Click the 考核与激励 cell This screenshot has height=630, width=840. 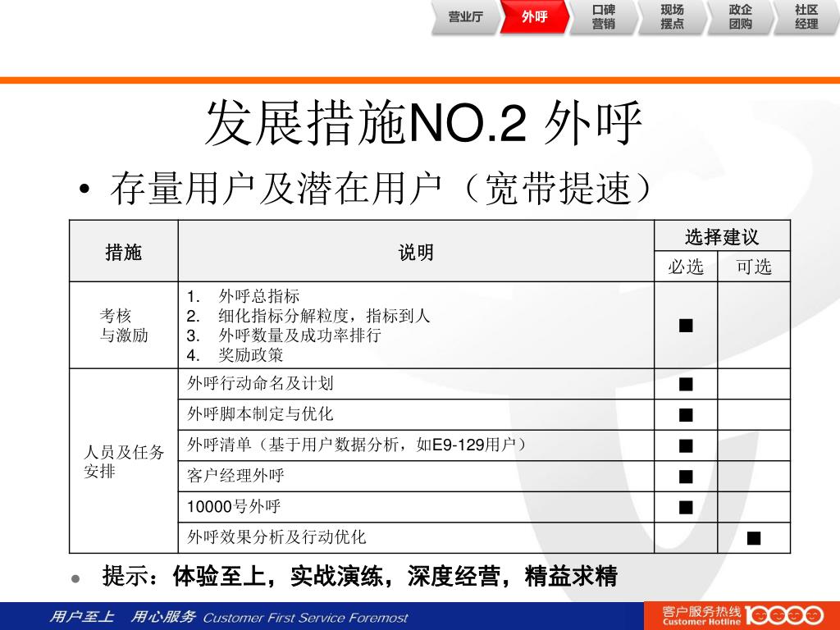[x=124, y=325]
